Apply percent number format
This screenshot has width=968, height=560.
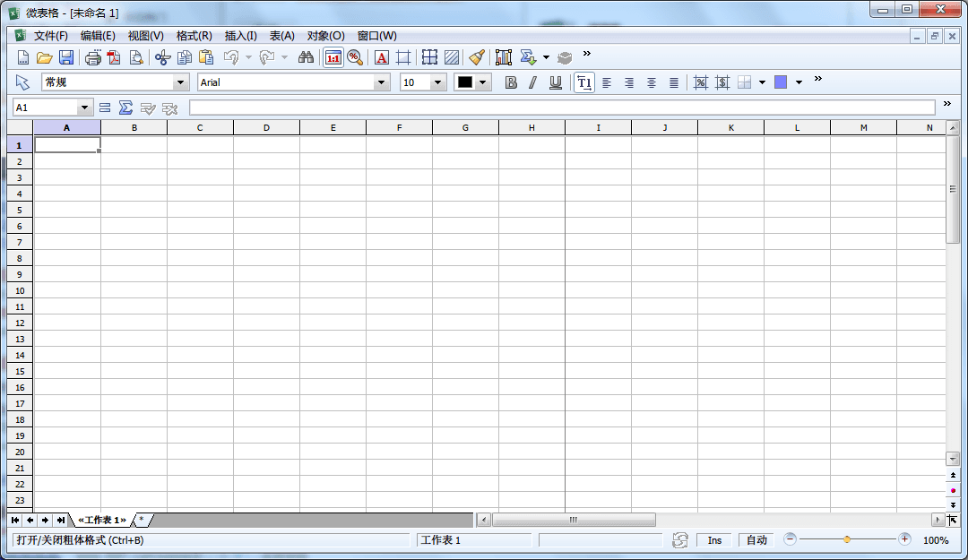coord(700,82)
